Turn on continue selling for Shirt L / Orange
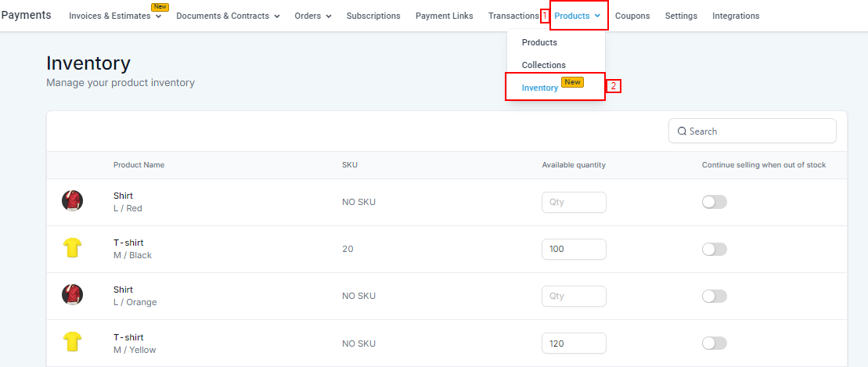868x367 pixels. click(x=714, y=296)
